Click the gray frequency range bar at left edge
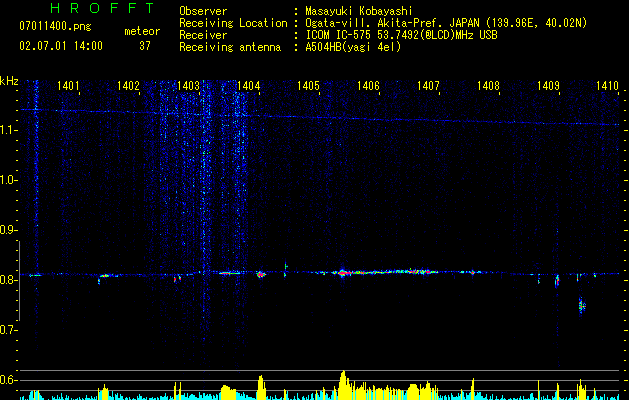Screen dimensions: 629x400 pyautogui.click(x=20, y=281)
